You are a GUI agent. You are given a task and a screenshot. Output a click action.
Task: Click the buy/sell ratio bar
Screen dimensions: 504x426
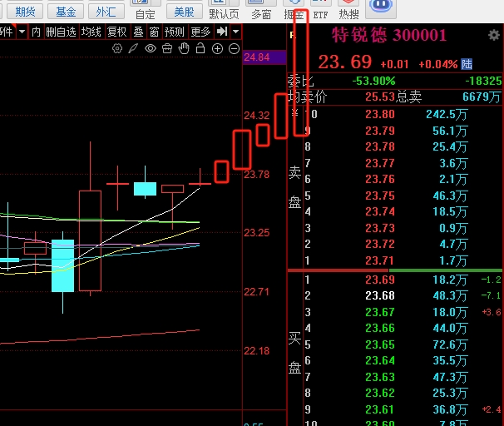coord(394,270)
